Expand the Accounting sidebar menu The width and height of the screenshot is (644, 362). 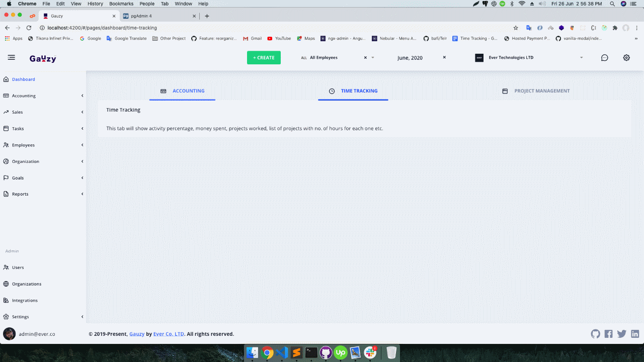(24, 96)
